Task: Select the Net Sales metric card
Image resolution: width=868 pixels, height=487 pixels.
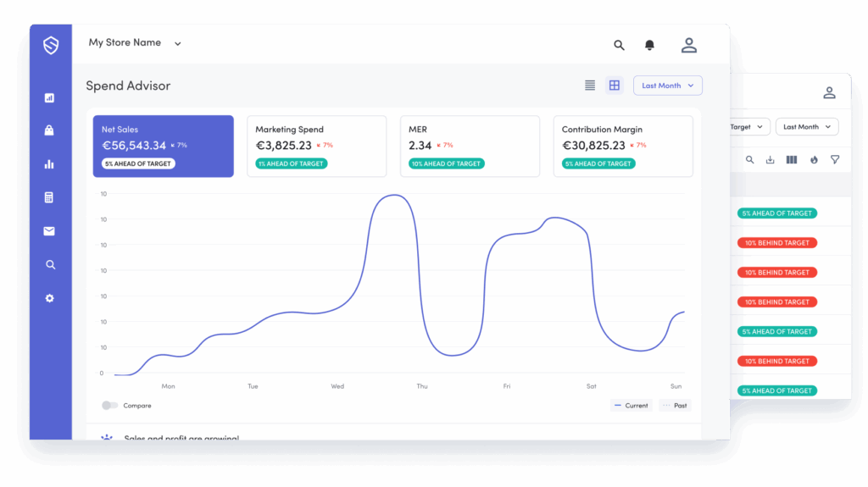Action: 163,147
